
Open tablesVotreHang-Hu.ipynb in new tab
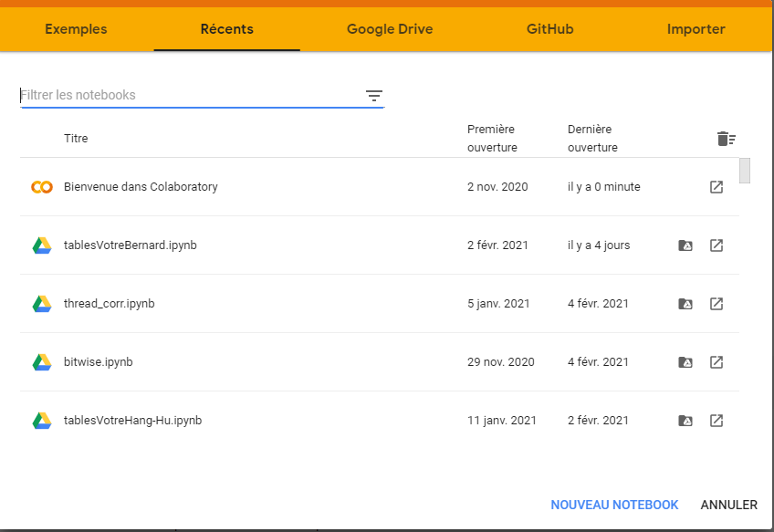(x=716, y=421)
